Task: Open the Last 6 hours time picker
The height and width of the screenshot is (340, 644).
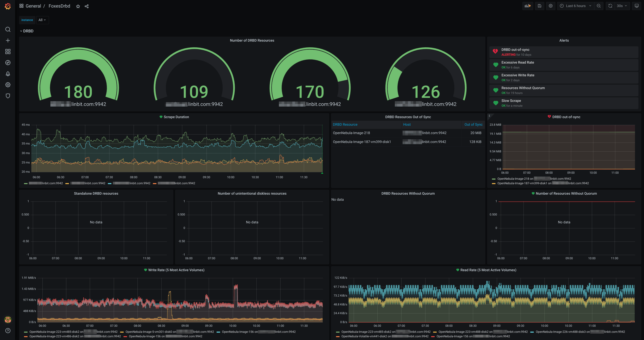Action: click(576, 6)
